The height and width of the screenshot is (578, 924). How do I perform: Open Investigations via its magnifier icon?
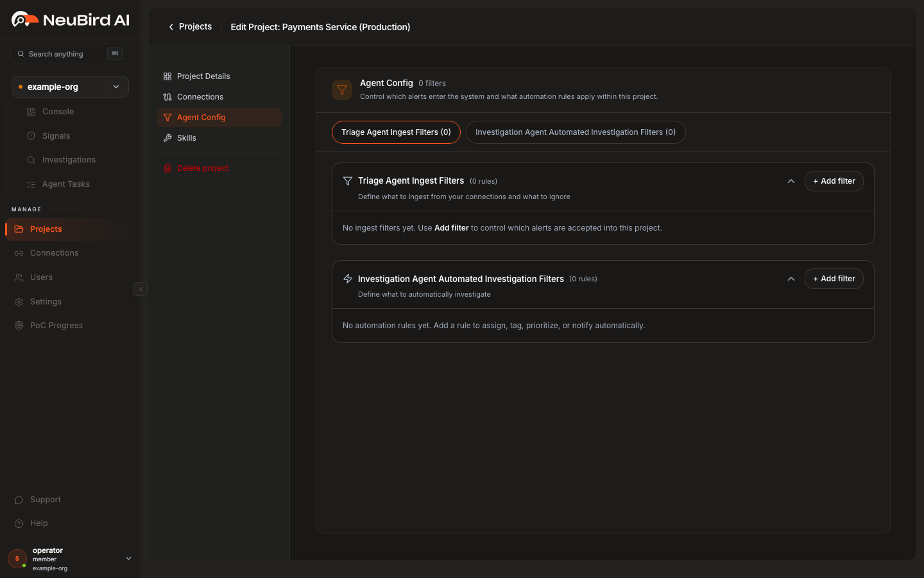[x=31, y=160]
